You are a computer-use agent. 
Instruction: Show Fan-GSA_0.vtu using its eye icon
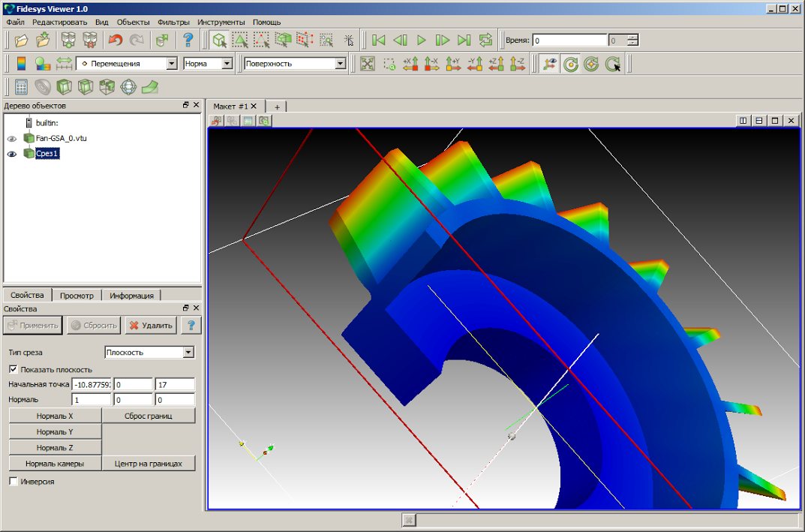(11, 139)
